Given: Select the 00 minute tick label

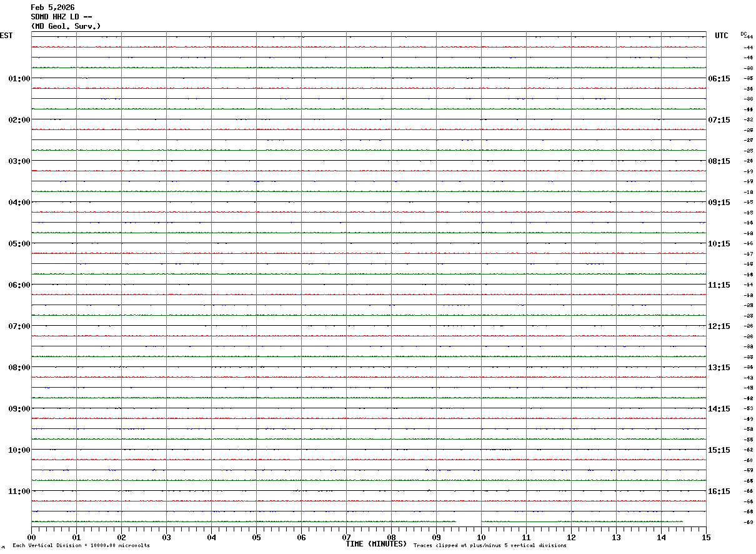Looking at the screenshot, I should coord(31,537).
